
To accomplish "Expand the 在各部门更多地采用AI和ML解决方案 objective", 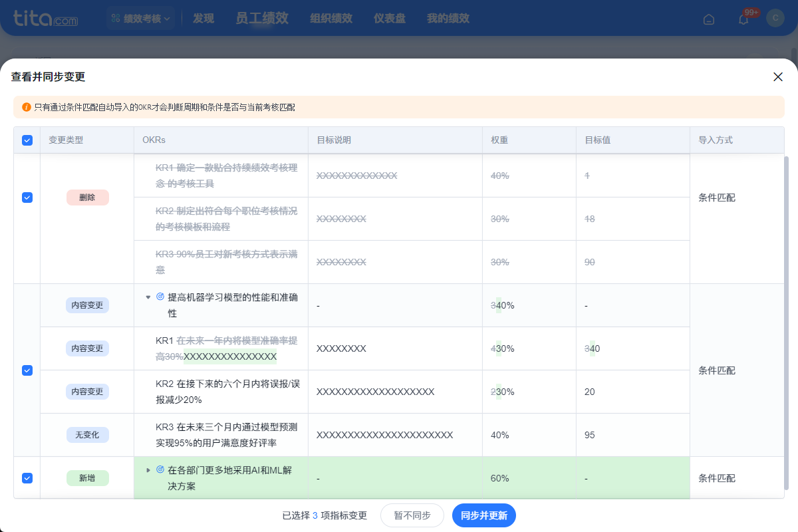I will pos(148,470).
